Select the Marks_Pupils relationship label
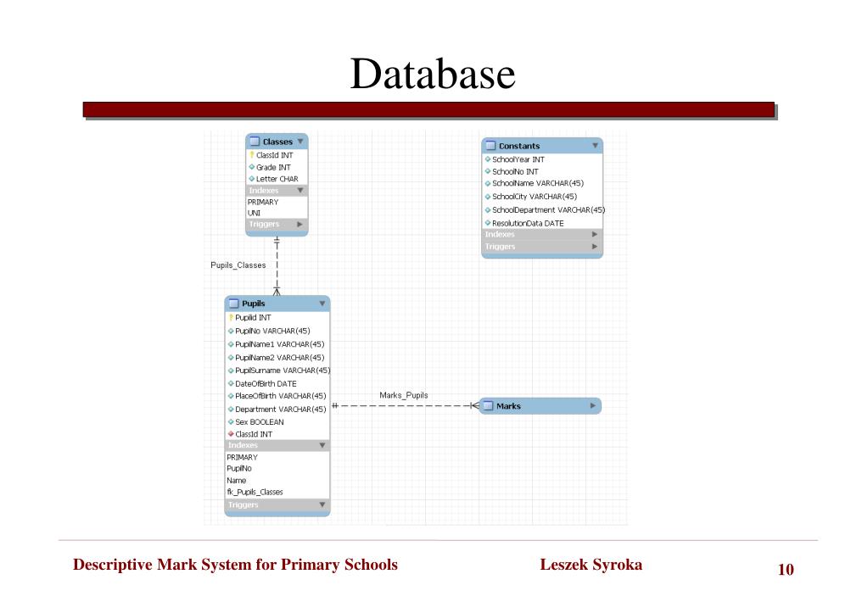The width and height of the screenshot is (868, 613). pos(404,395)
